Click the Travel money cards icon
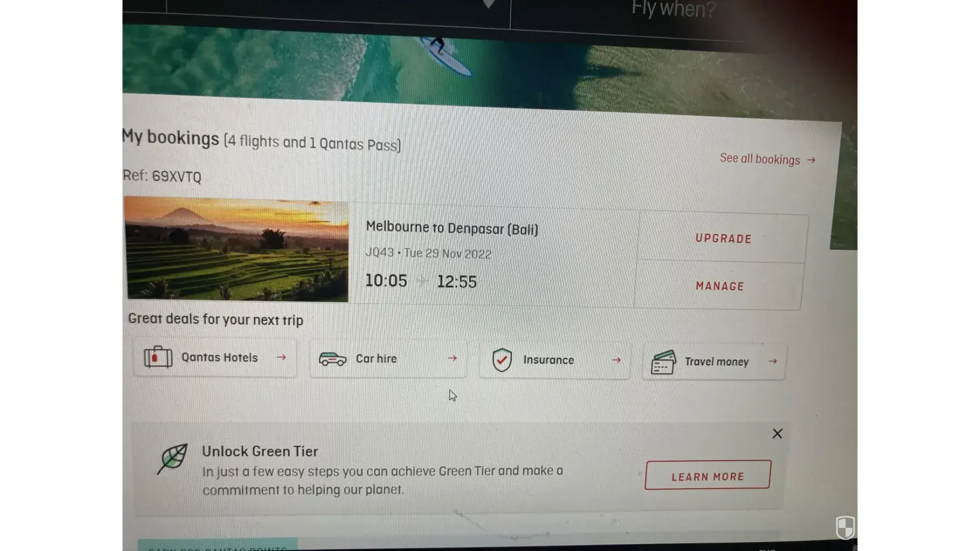This screenshot has height=551, width=980. pos(664,363)
